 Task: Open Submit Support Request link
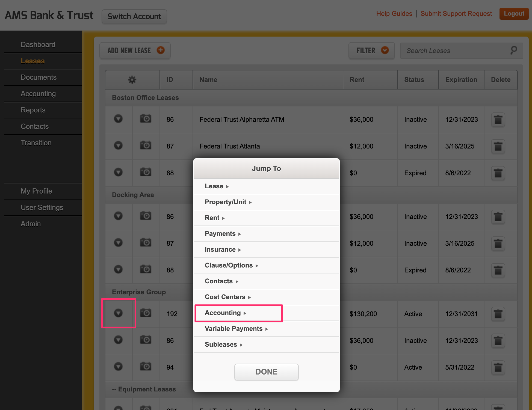[x=456, y=14]
